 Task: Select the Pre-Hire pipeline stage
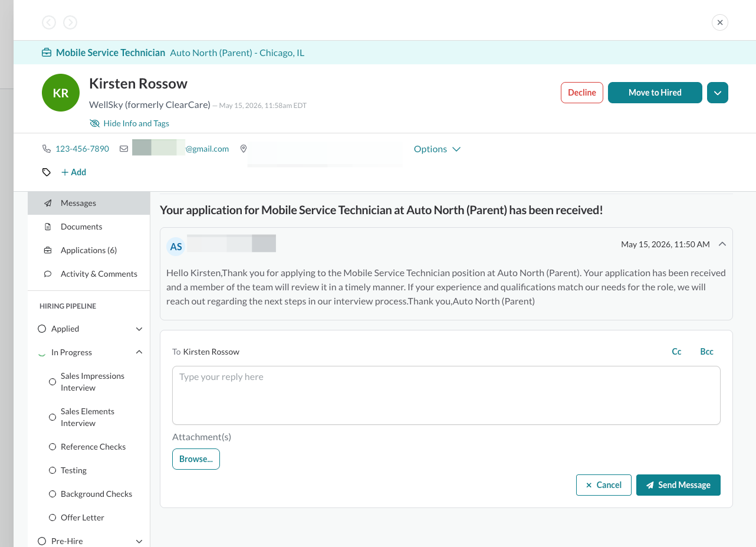coord(67,541)
